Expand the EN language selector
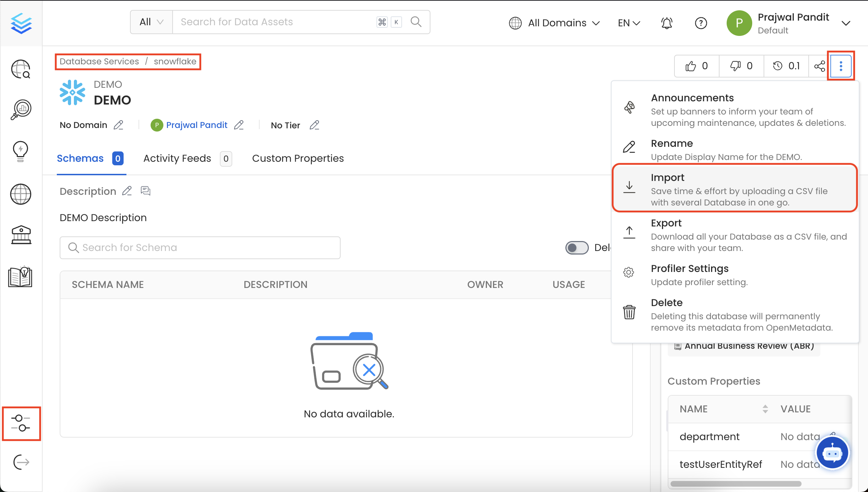 628,23
